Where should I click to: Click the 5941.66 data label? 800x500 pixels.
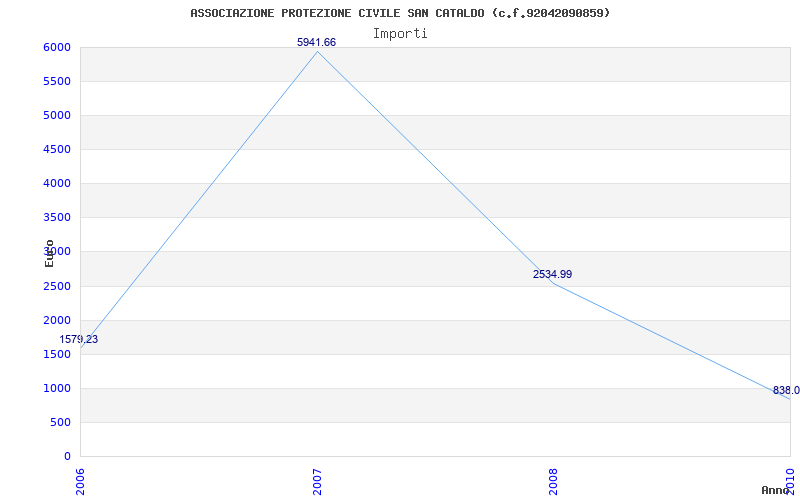tap(316, 42)
